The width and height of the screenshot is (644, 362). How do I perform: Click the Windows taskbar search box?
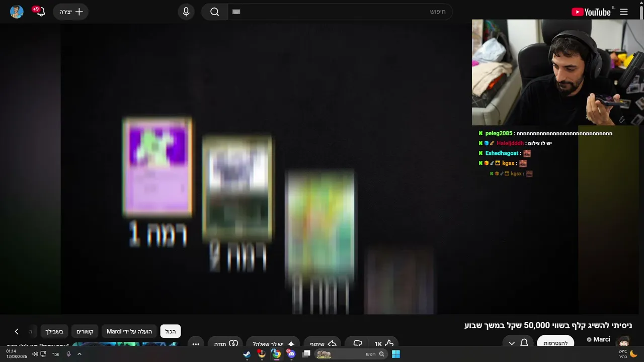351,354
